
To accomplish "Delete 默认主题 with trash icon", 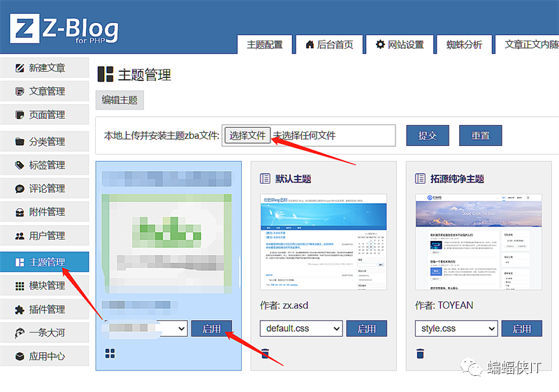I will point(265,353).
